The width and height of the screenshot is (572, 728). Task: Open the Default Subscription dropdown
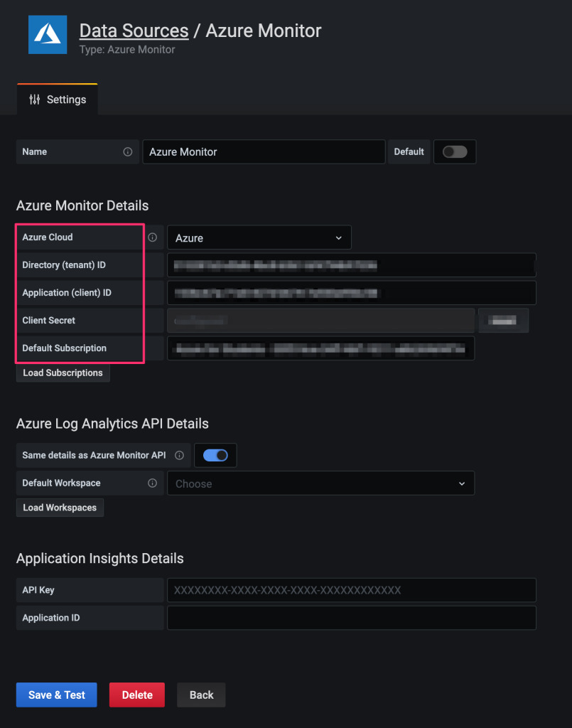coord(320,348)
